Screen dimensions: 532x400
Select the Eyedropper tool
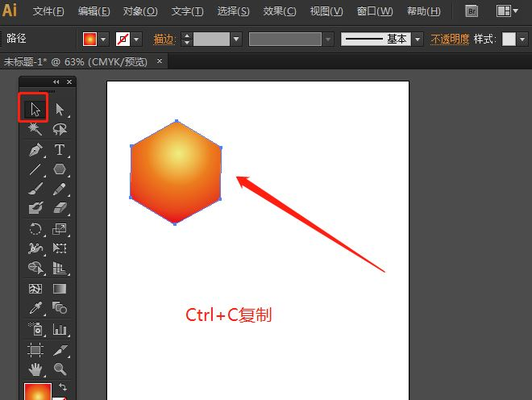click(35, 308)
